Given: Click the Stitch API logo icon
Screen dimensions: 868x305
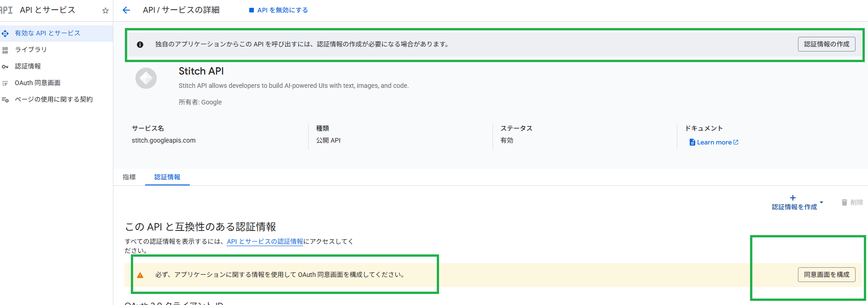Looking at the screenshot, I should (146, 78).
